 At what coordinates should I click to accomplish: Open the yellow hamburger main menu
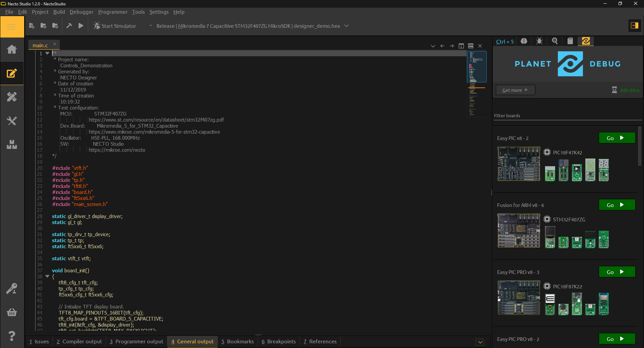[12, 26]
